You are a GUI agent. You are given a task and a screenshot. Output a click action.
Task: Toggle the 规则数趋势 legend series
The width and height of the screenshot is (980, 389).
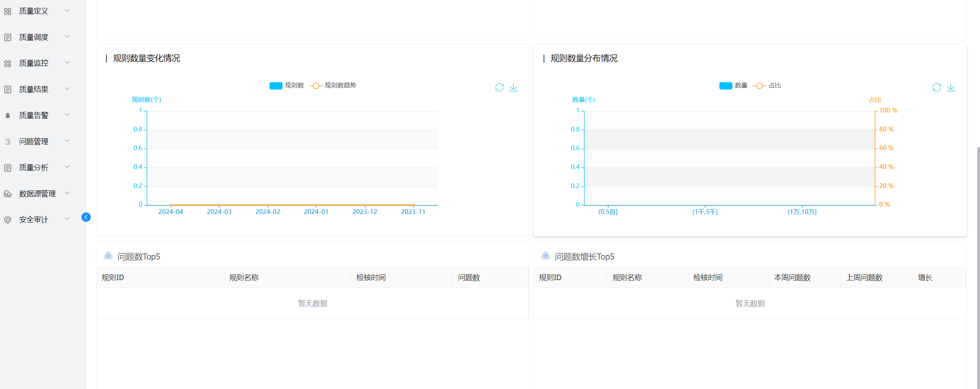[333, 85]
